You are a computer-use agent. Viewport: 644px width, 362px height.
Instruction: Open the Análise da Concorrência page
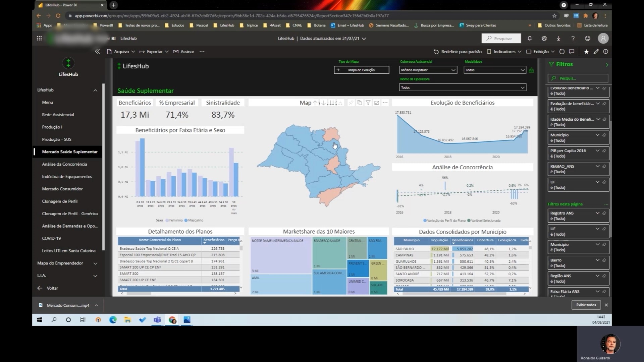64,164
